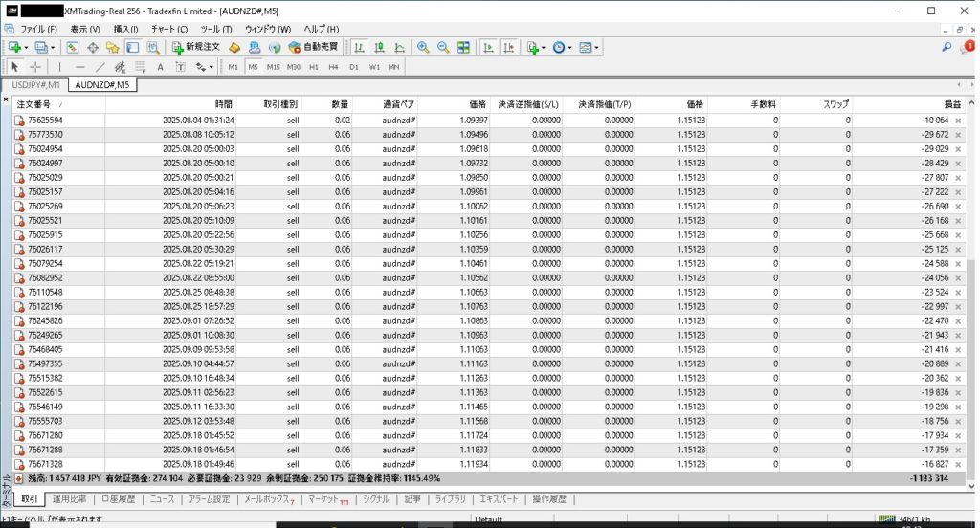This screenshot has width=980, height=528.
Task: Open new chart dropdown arrow
Action: pos(26,47)
